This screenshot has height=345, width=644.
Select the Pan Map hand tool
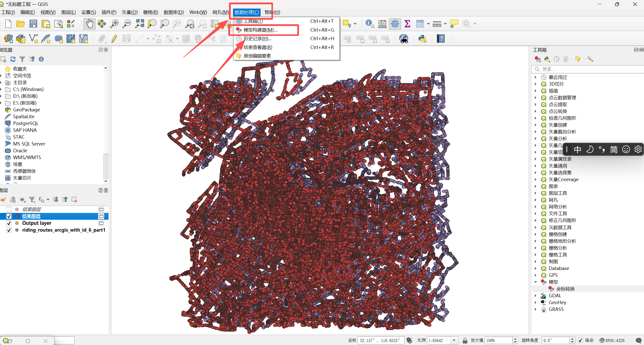point(89,24)
